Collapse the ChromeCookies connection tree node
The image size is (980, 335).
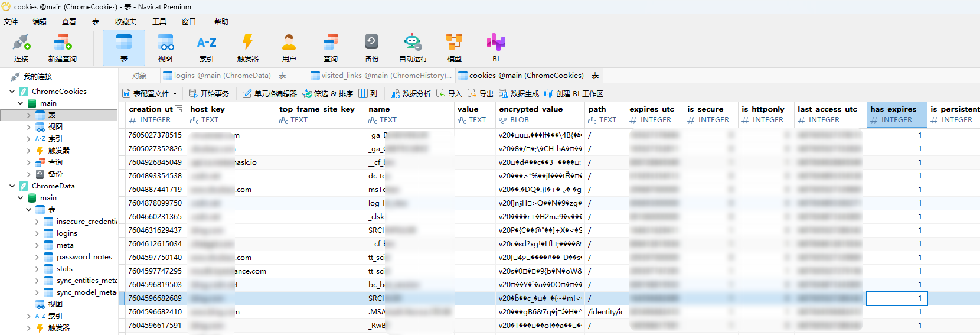tap(12, 92)
